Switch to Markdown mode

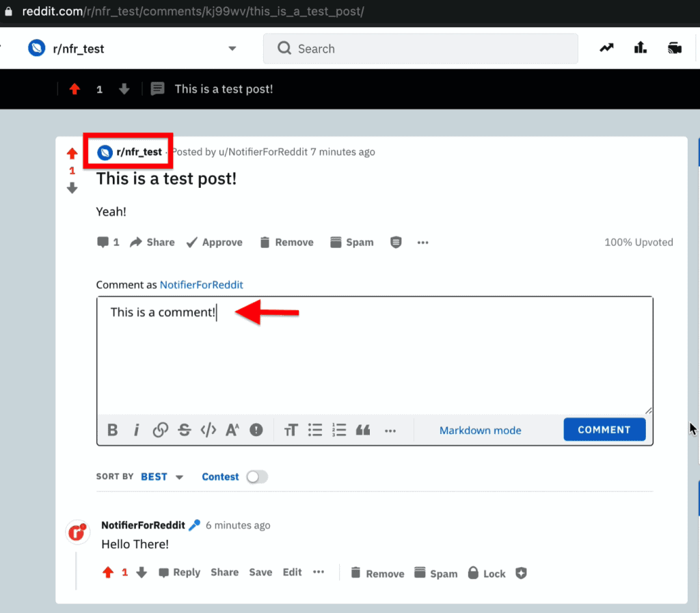tap(481, 431)
